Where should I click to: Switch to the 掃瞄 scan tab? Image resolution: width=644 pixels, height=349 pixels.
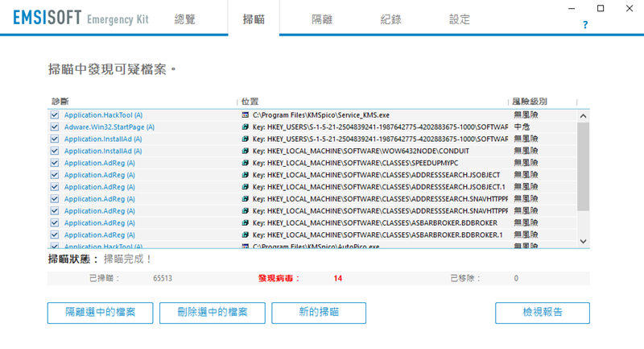pyautogui.click(x=254, y=19)
